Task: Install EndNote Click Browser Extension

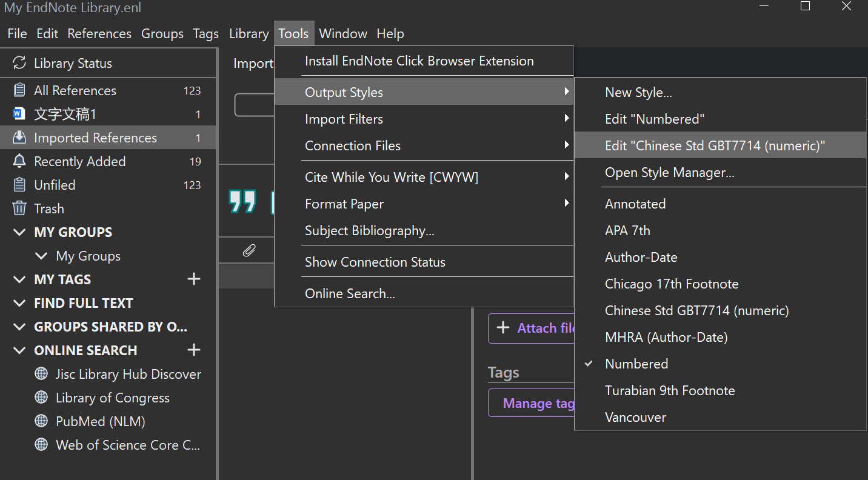Action: point(424,61)
